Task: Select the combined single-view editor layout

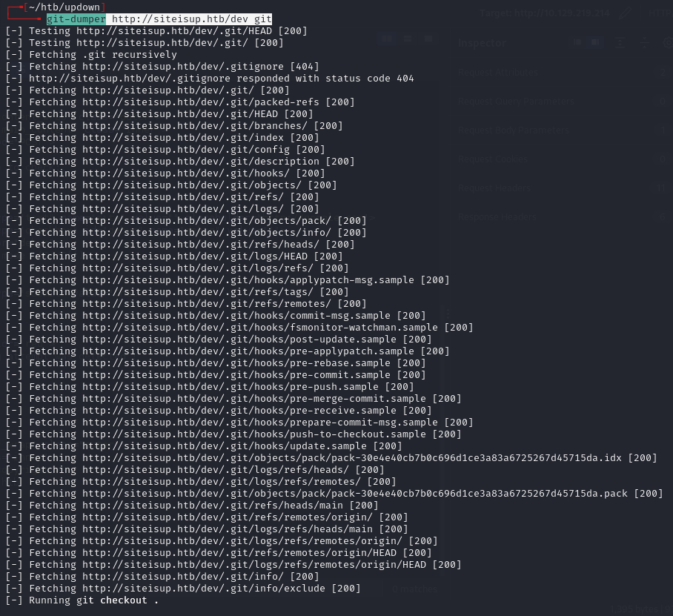Action: click(x=428, y=39)
